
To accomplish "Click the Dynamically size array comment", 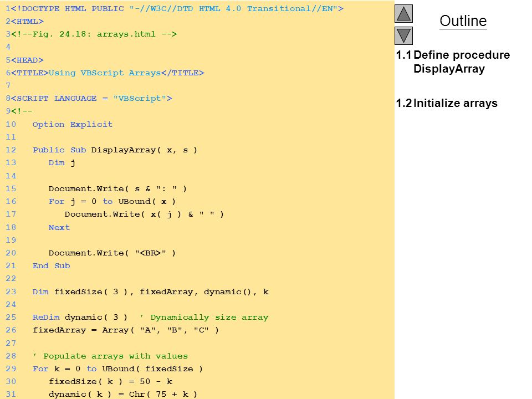I will tap(204, 318).
